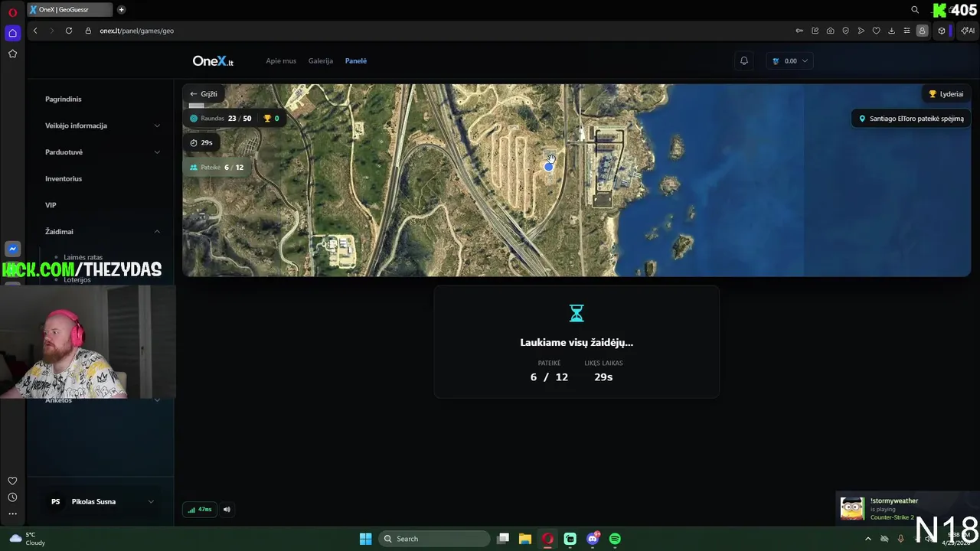This screenshot has height=551, width=980.
Task: Open the weather widget 5°C Cloudy
Action: [x=27, y=539]
